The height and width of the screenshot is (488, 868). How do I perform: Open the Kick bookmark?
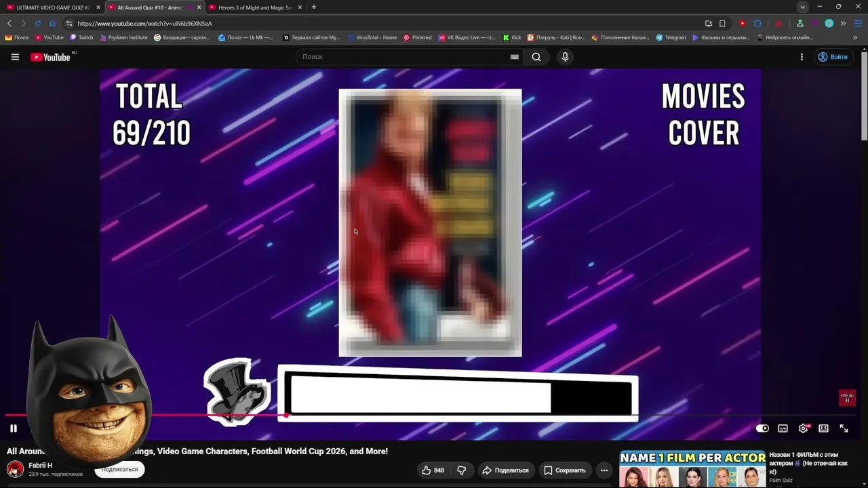(x=512, y=38)
